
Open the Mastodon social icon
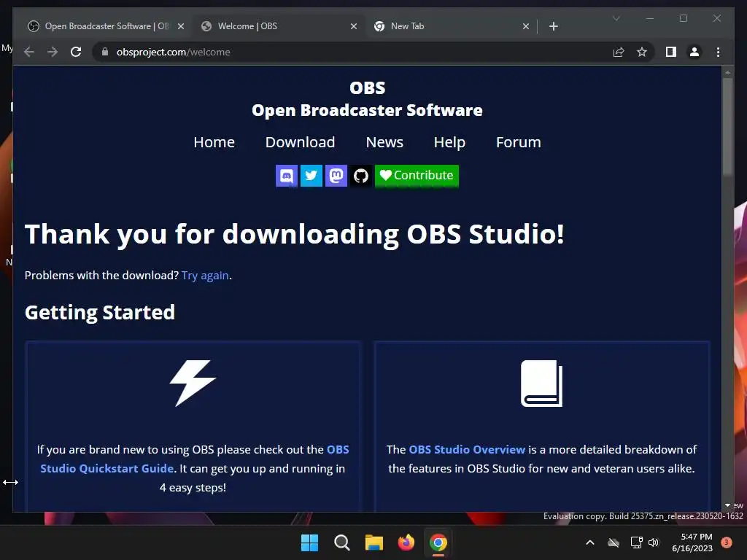[x=336, y=176]
